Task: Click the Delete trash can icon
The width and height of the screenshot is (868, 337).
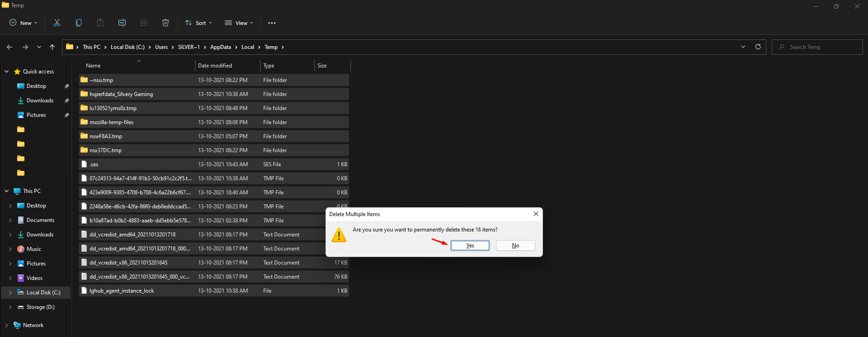Action: click(166, 23)
